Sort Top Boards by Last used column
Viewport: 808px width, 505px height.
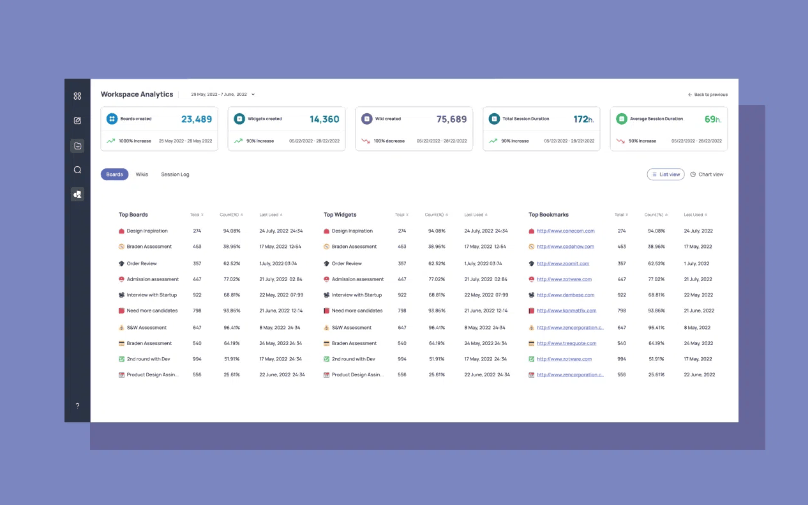tap(270, 214)
